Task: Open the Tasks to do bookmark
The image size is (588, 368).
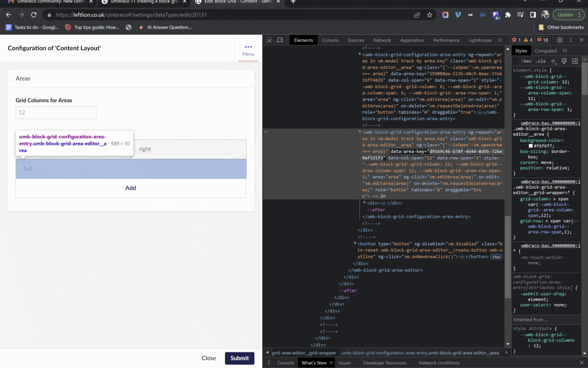Action: (32, 27)
